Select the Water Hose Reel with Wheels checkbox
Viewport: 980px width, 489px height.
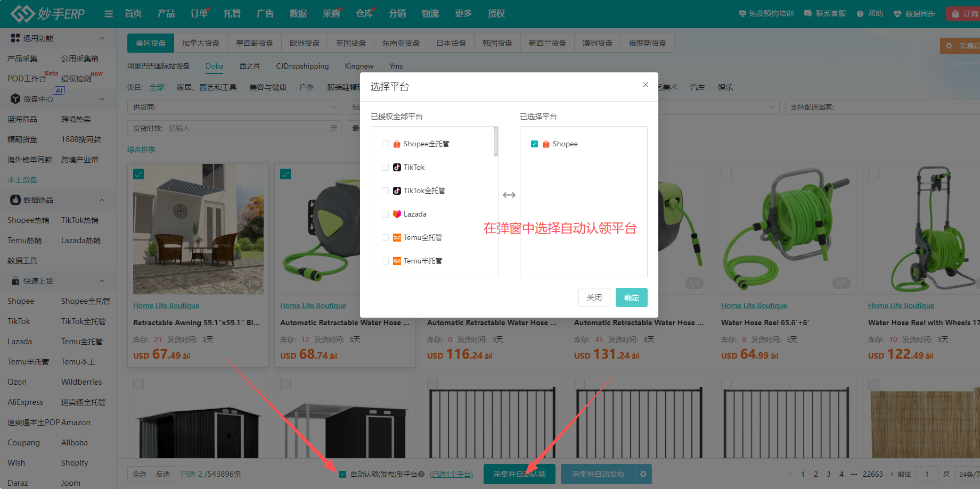pos(873,174)
